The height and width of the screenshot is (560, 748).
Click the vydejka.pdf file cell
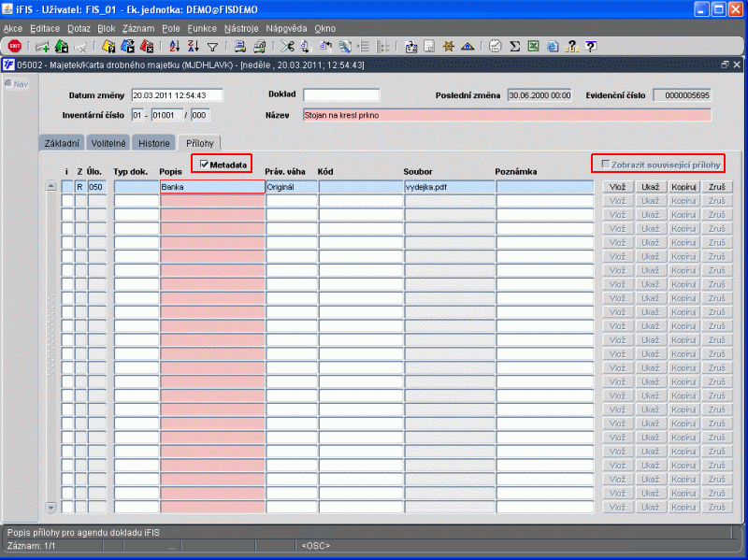(450, 187)
